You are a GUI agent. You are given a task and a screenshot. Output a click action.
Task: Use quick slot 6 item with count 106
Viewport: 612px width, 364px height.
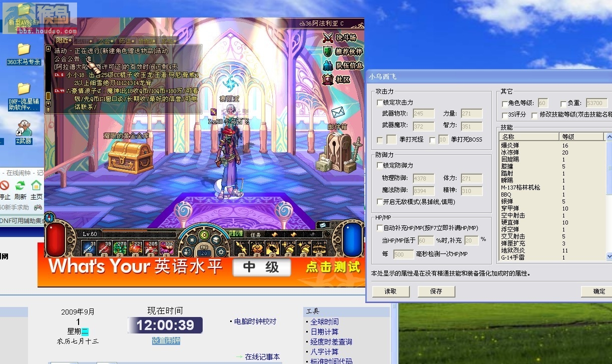click(x=166, y=247)
